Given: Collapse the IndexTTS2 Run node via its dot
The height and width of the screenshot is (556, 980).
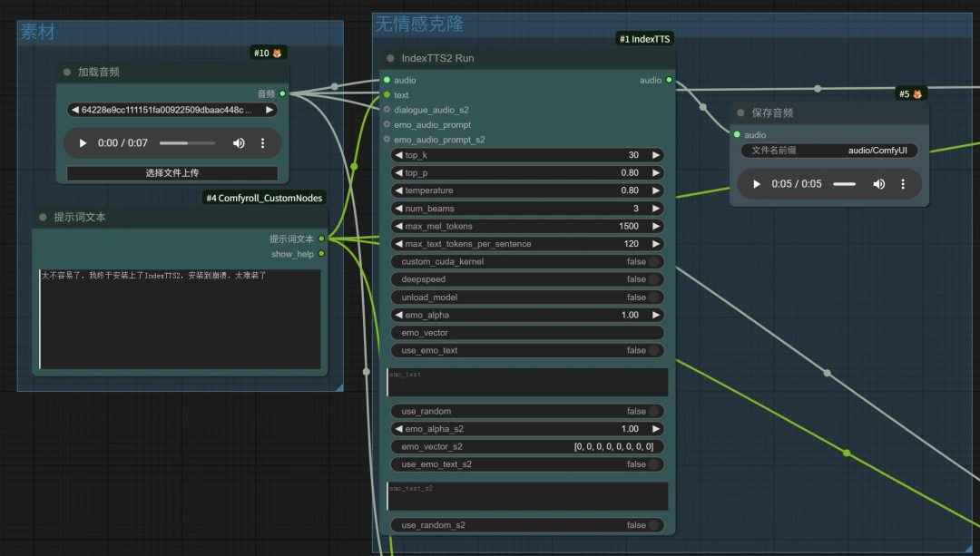Looking at the screenshot, I should [390, 58].
